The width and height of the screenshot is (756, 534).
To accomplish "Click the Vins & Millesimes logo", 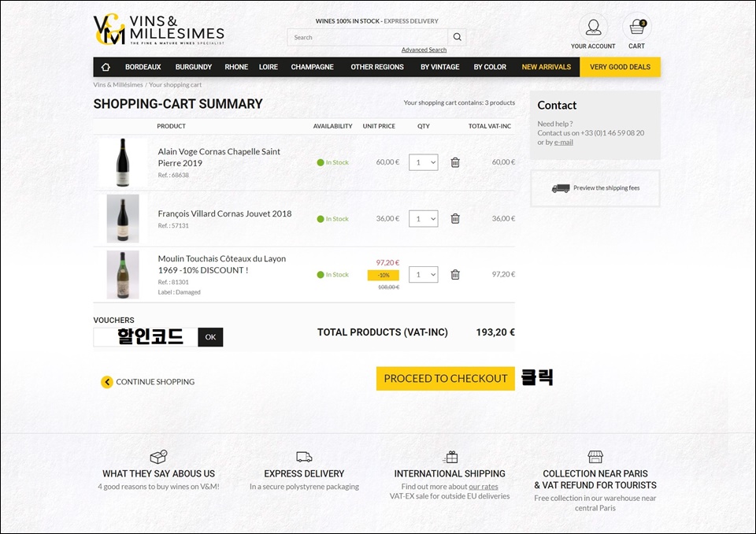I will tap(158, 29).
